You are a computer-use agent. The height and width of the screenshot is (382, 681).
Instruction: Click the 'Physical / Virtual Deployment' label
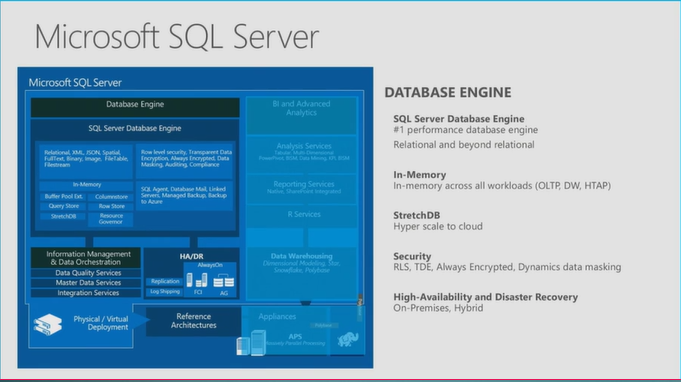coord(101,323)
